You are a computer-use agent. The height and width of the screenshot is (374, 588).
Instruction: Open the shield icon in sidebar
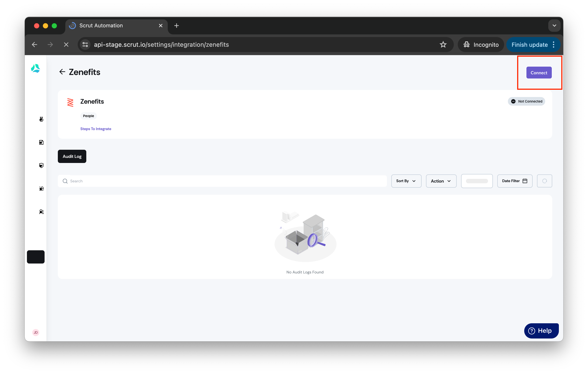point(41,165)
